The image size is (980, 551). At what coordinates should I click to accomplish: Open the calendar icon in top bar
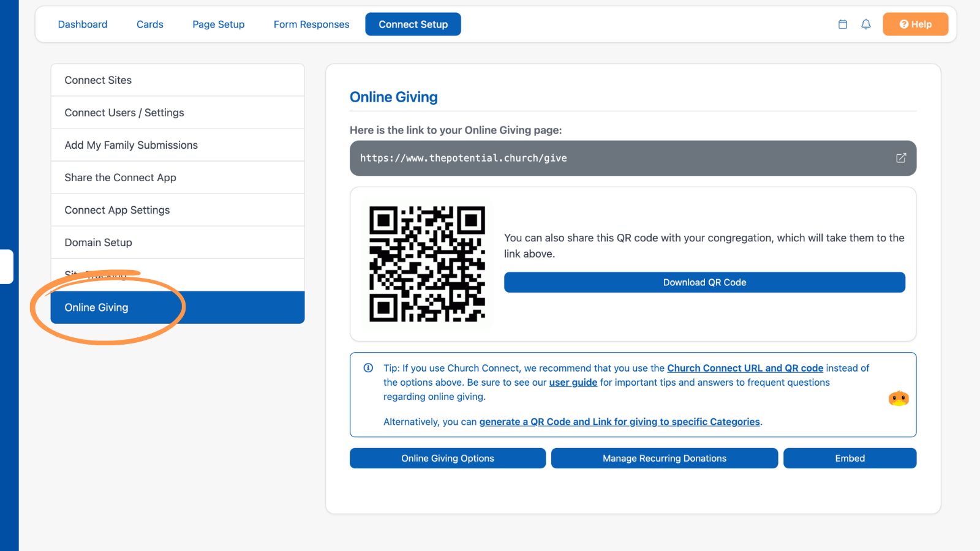843,24
